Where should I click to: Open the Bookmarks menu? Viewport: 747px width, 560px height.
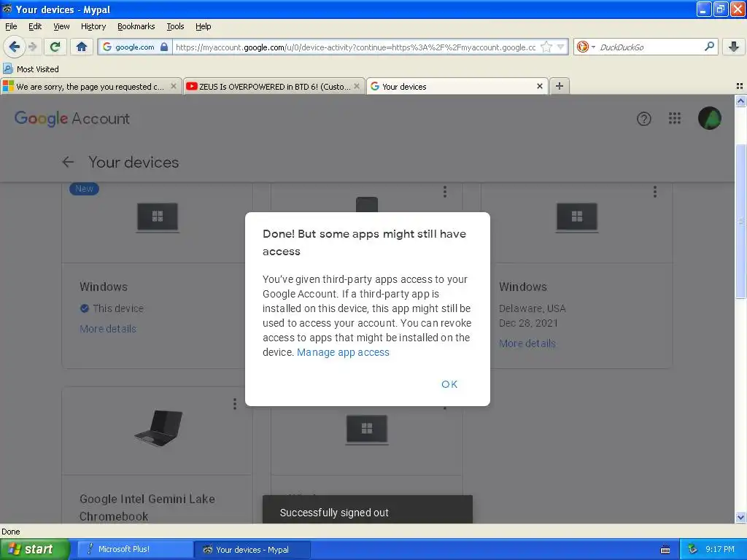click(x=136, y=26)
